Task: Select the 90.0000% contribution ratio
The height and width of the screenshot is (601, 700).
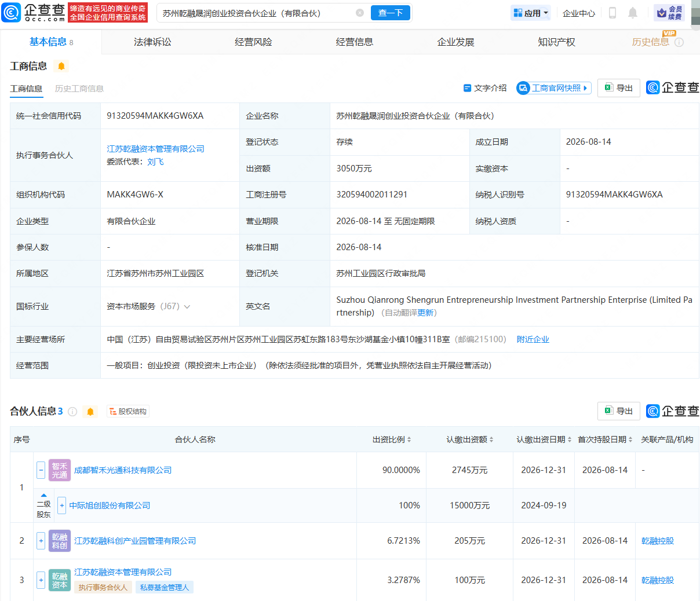Action: click(401, 470)
